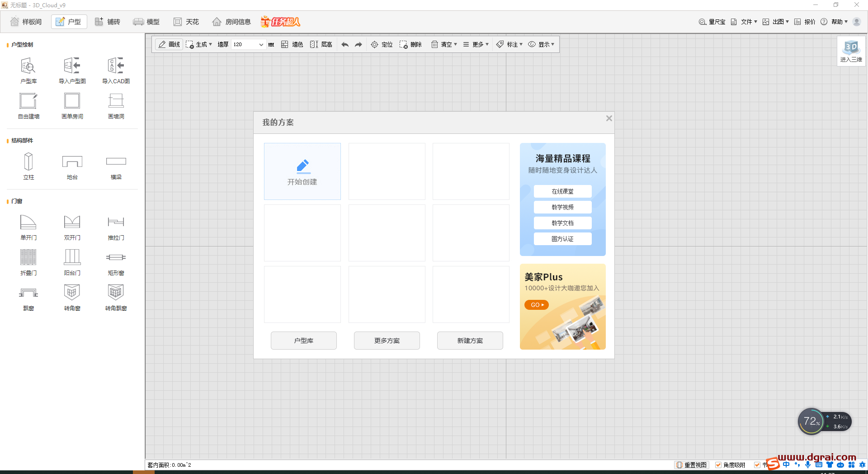Image resolution: width=868 pixels, height=474 pixels.
Task: Click the Sogou input 中 language indicator
Action: pyautogui.click(x=786, y=465)
